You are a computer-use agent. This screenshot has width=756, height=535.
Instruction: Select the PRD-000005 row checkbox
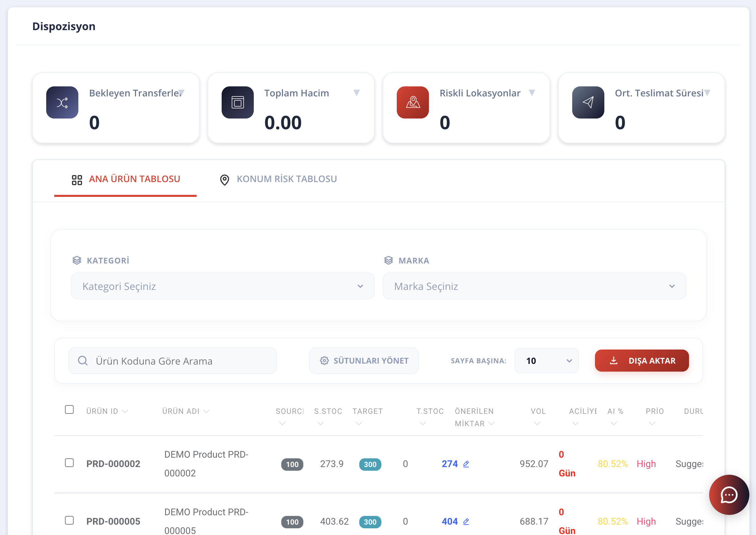69,521
